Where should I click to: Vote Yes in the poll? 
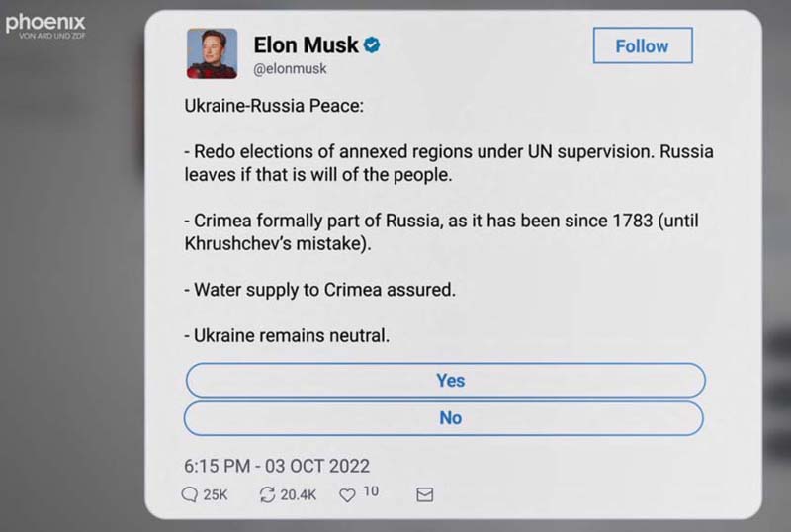point(446,380)
